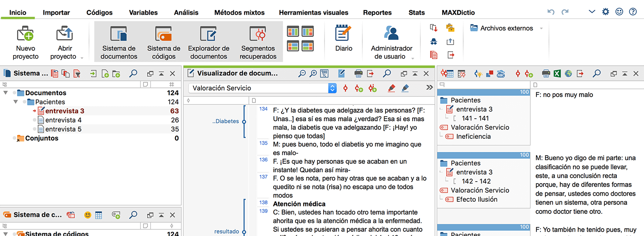The image size is (644, 236).
Task: Click the Ineficiencia code in retrieved segments
Action: (473, 136)
